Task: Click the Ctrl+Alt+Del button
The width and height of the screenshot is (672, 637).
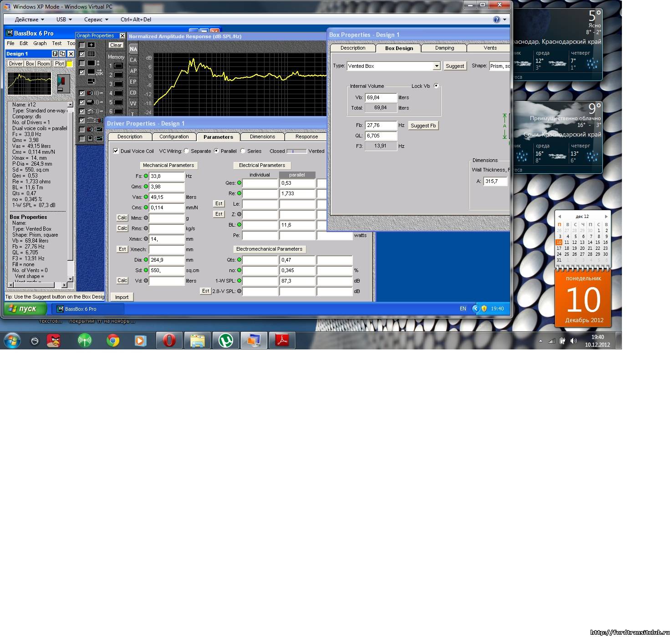Action: (x=136, y=20)
